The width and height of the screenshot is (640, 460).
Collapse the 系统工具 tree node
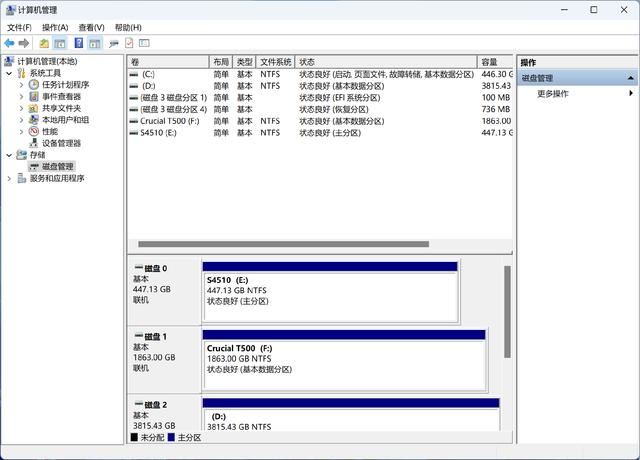(10, 73)
